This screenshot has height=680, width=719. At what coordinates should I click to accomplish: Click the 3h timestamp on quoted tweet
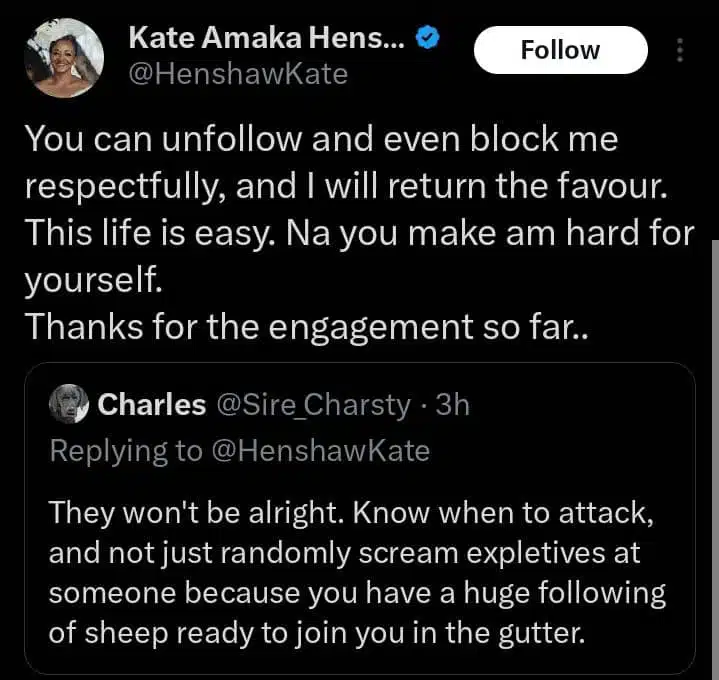(450, 404)
